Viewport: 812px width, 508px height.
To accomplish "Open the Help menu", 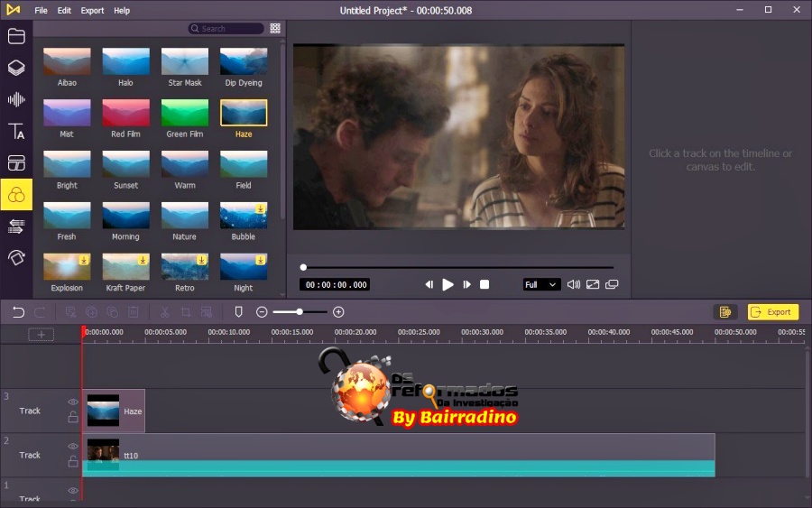I will (x=122, y=10).
